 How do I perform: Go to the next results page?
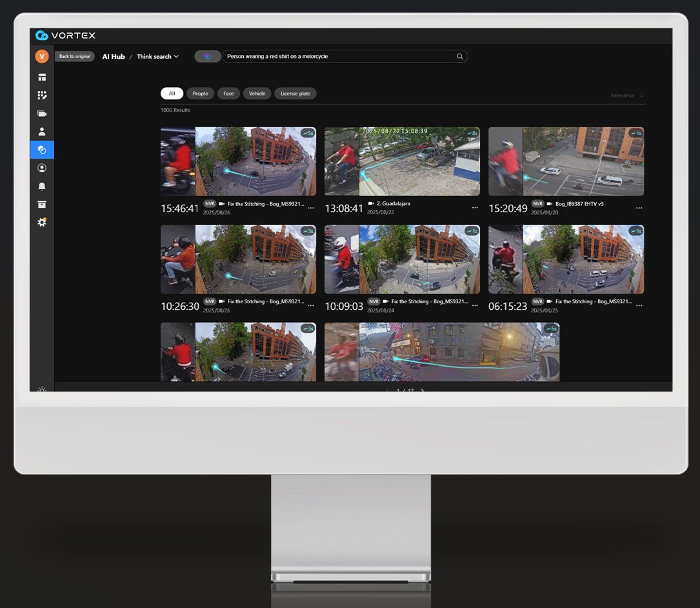422,391
